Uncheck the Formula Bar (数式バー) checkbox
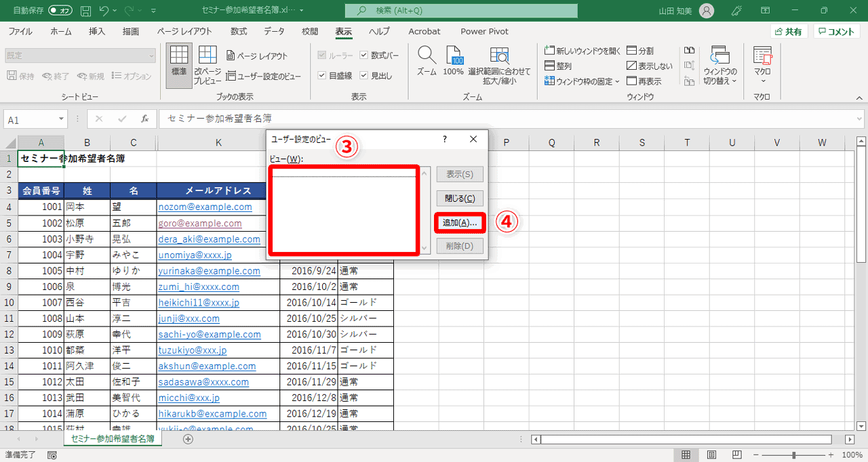 (x=364, y=55)
